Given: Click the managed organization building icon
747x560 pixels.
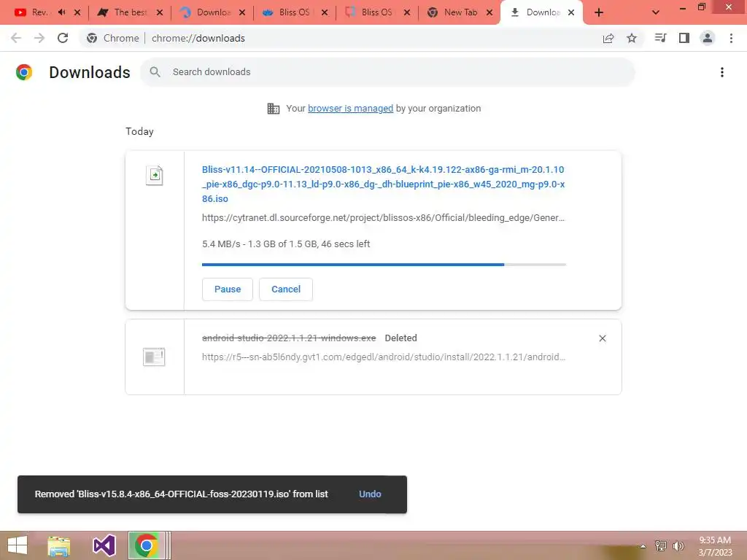Looking at the screenshot, I should [274, 109].
